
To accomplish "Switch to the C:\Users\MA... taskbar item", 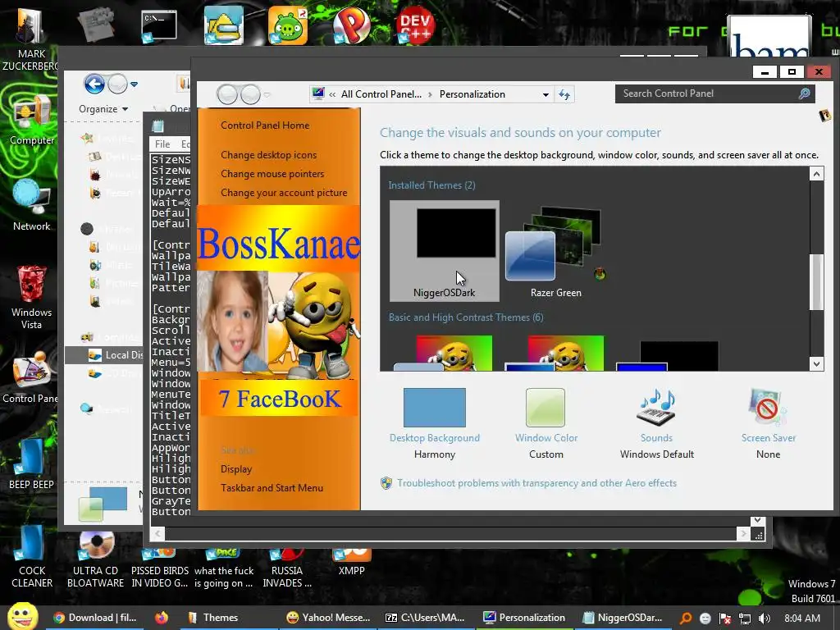I will 426,618.
